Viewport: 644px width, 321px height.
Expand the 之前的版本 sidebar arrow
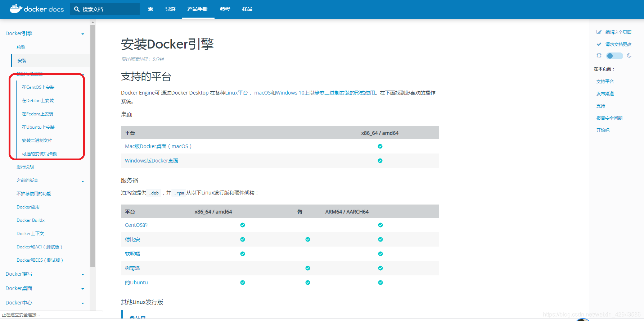click(83, 181)
